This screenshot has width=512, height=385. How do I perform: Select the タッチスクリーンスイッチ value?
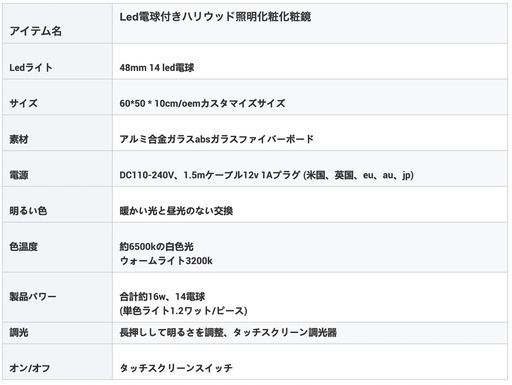coord(176,368)
